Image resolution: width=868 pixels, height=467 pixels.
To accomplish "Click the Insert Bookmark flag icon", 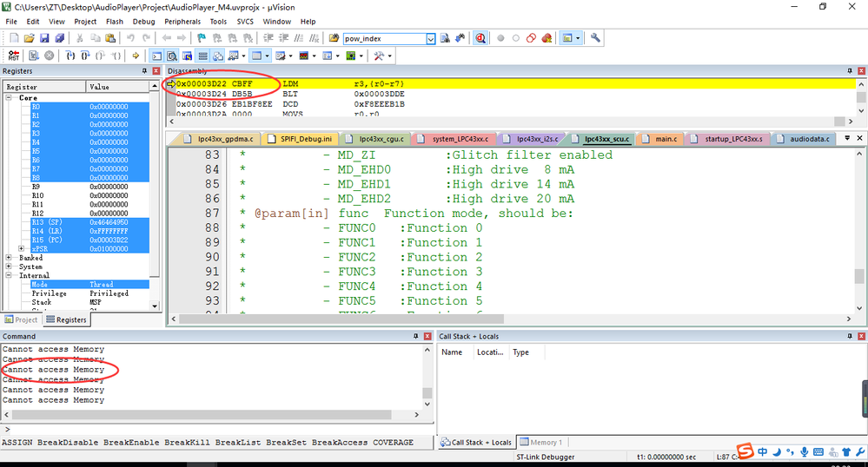I will click(x=202, y=38).
